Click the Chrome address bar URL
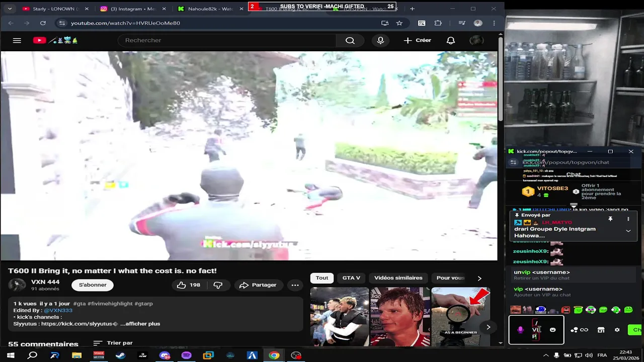 [125, 23]
